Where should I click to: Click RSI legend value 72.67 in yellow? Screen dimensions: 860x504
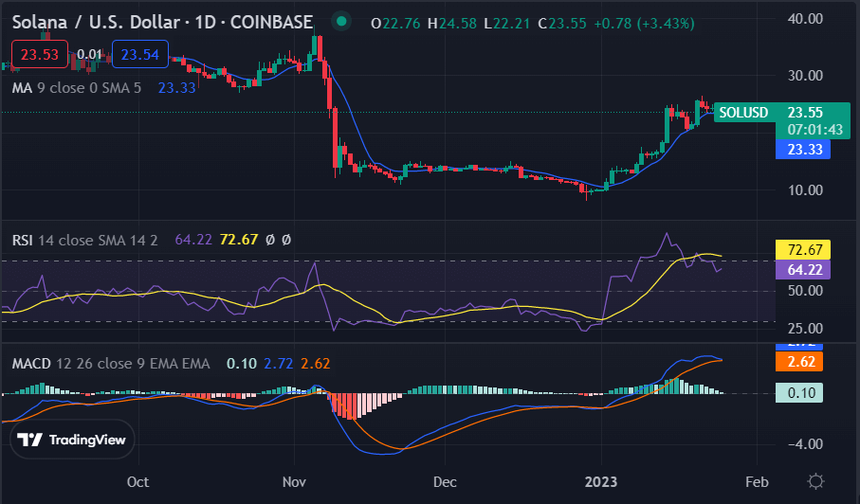pyautogui.click(x=239, y=240)
